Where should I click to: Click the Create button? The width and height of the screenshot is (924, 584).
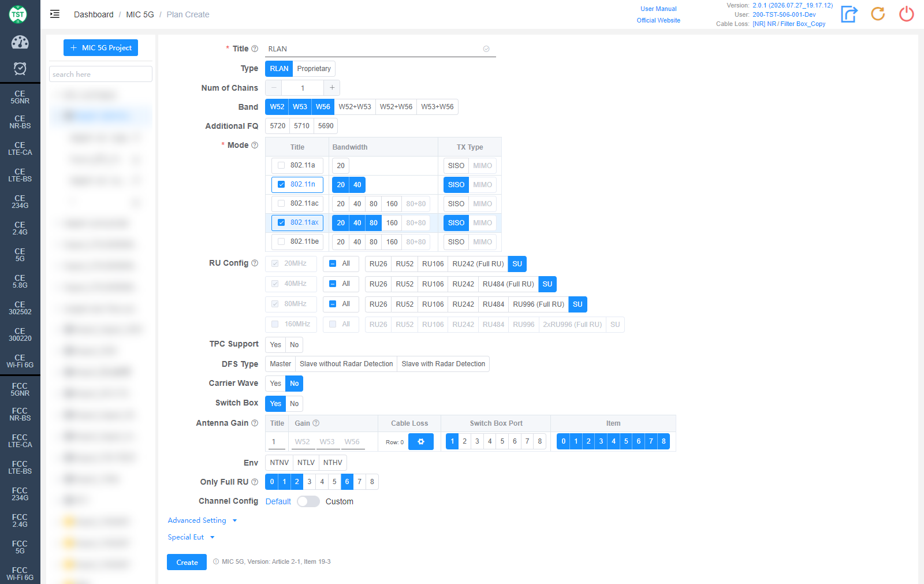187,562
